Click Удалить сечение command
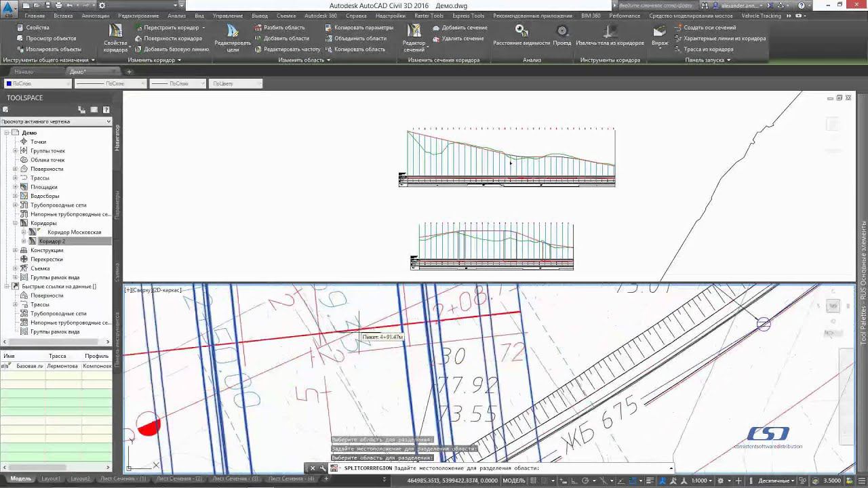868x488 pixels. (x=458, y=39)
